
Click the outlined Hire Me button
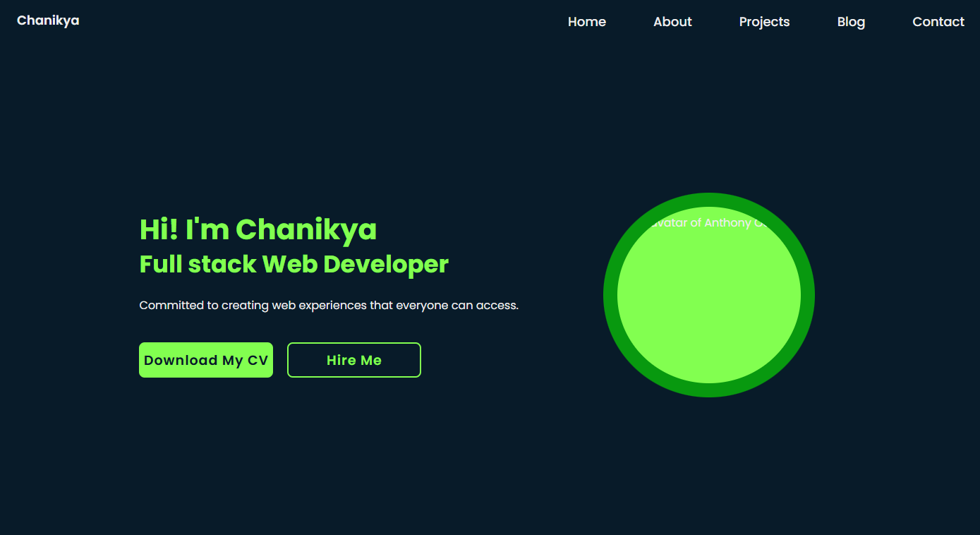click(x=354, y=360)
